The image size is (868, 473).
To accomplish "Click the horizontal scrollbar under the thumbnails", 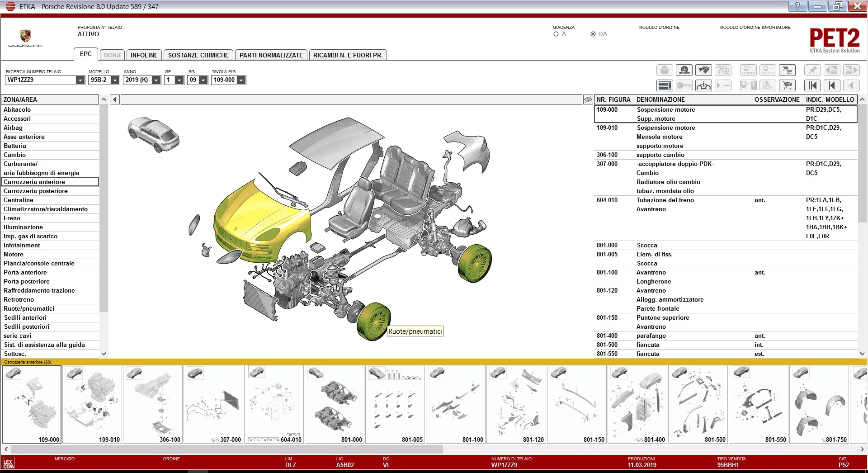I will tap(227, 449).
